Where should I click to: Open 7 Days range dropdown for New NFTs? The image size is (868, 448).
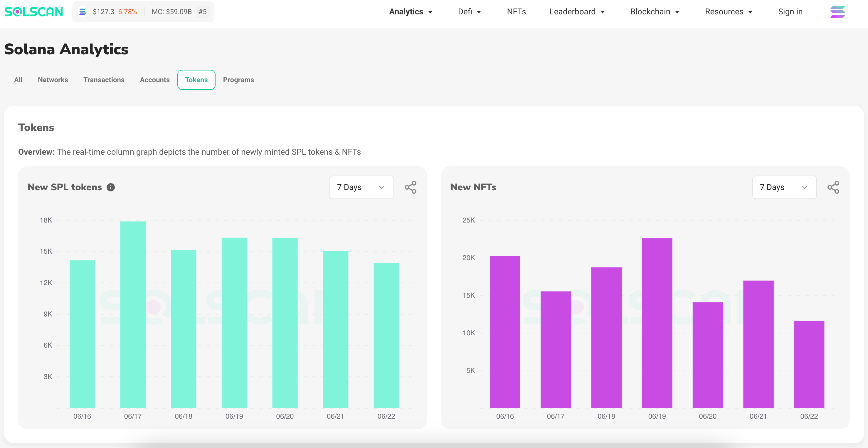pyautogui.click(x=784, y=187)
